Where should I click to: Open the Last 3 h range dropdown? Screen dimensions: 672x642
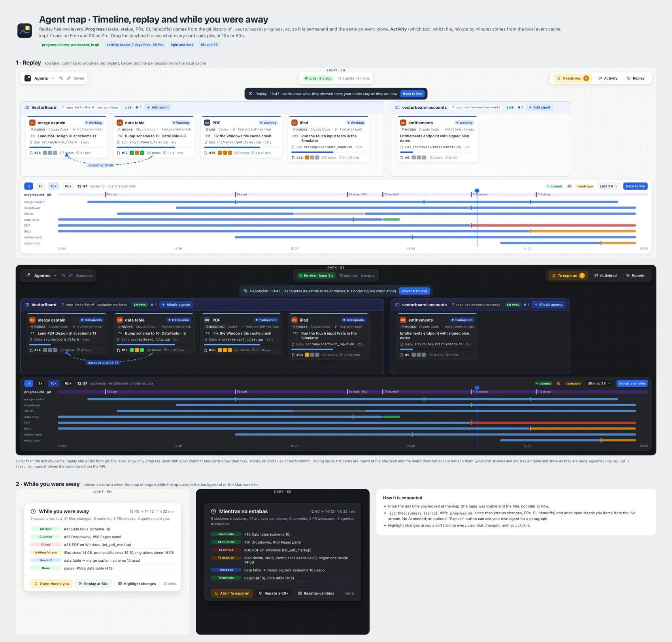[x=608, y=186]
